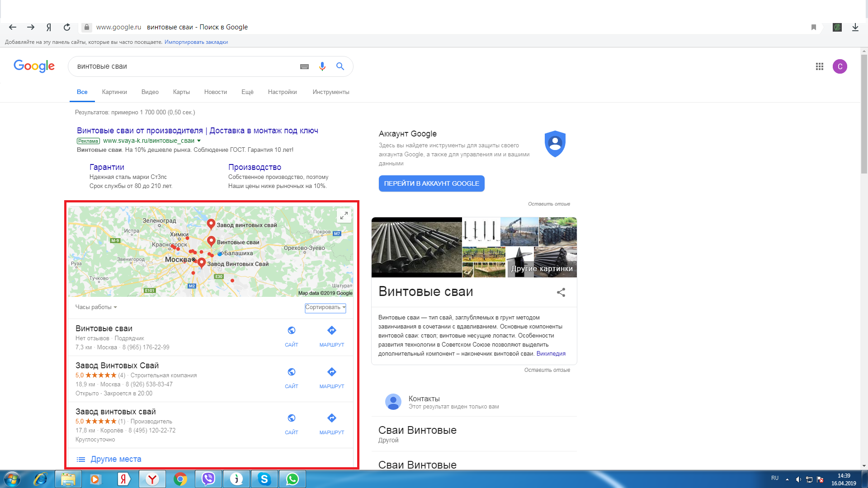This screenshot has width=868, height=488.
Task: Open the Ещё search menu
Action: pos(247,92)
